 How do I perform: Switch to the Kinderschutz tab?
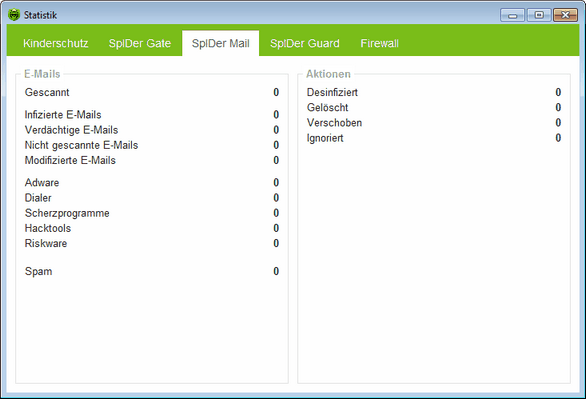(x=56, y=43)
